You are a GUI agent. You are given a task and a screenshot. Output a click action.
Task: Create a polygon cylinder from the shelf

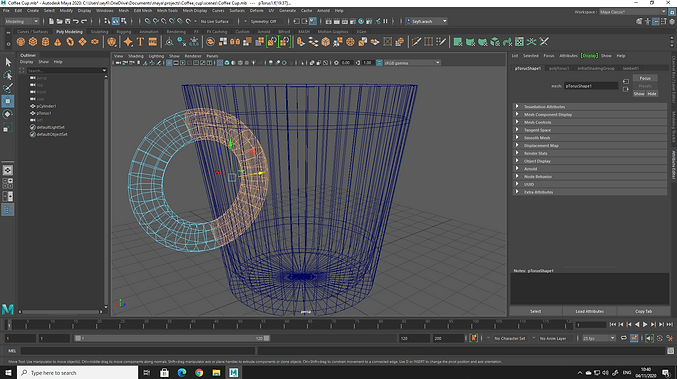point(45,42)
